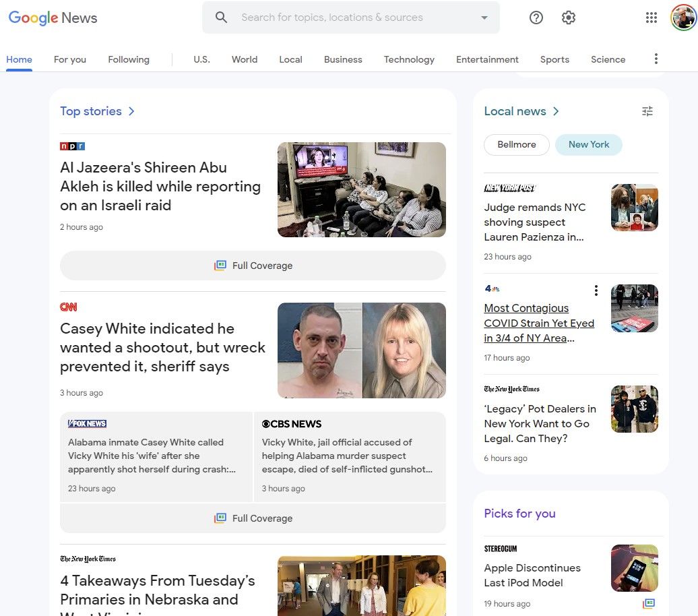Click the Casey White mugshot thumbnail
Image resolution: width=698 pixels, height=616 pixels.
pyautogui.click(x=361, y=350)
